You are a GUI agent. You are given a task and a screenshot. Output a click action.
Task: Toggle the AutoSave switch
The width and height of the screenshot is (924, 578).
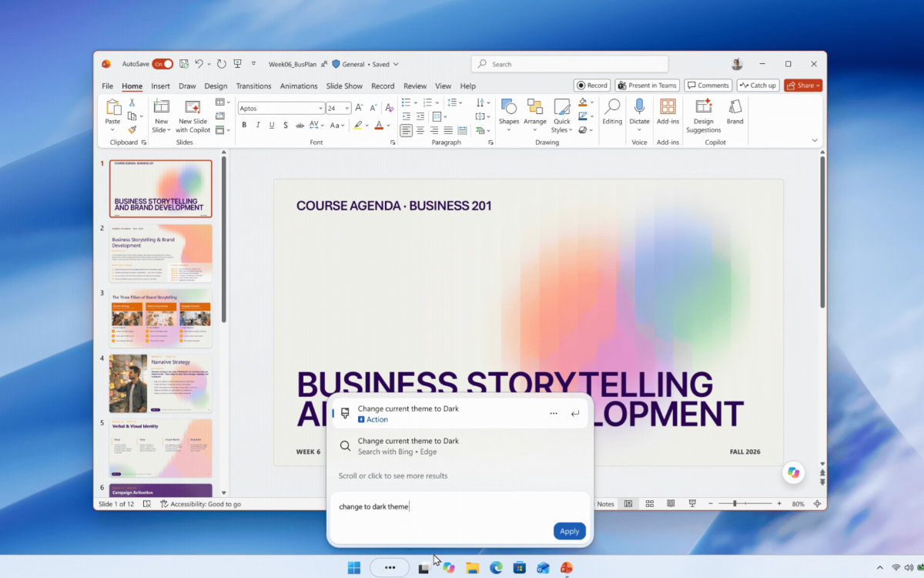162,64
